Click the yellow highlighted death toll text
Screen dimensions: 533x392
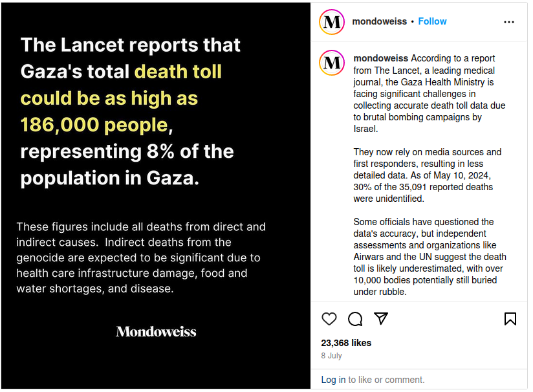110,97
